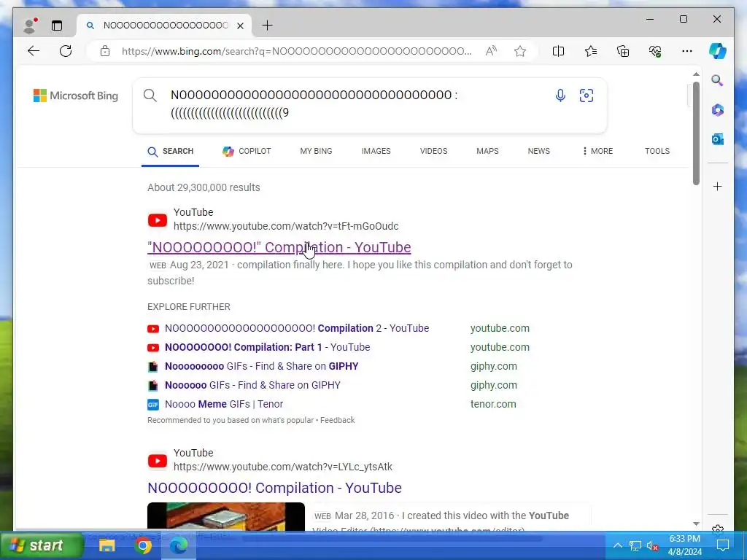
Task: Open Noooooo GIFs GIPHY link
Action: click(252, 385)
